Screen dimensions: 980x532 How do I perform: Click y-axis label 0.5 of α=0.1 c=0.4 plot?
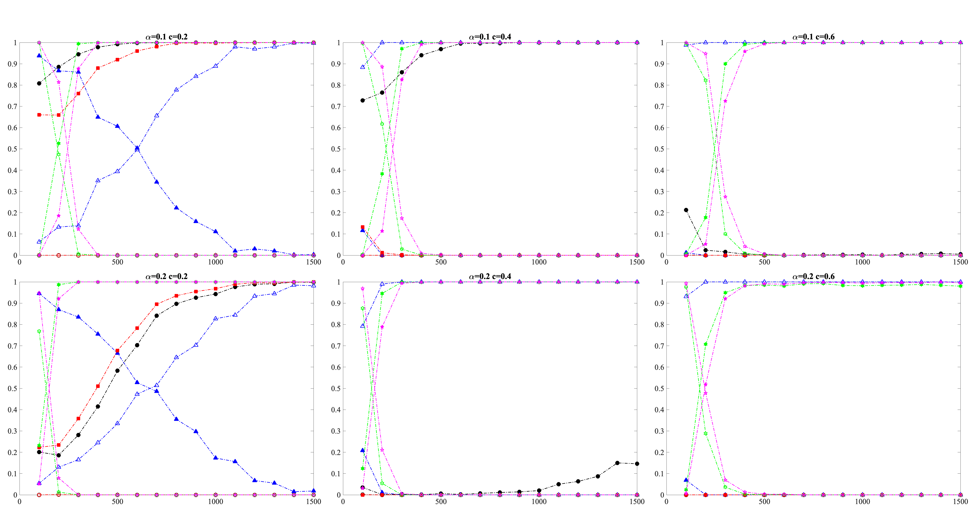click(x=336, y=149)
